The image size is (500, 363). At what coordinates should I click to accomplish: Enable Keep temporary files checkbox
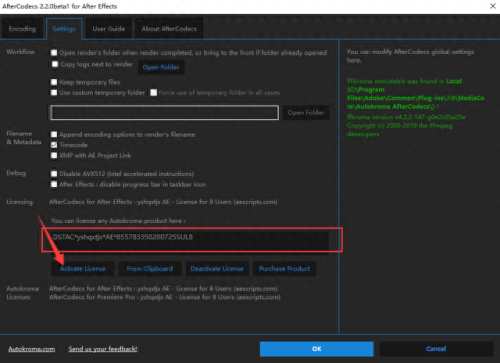54,82
